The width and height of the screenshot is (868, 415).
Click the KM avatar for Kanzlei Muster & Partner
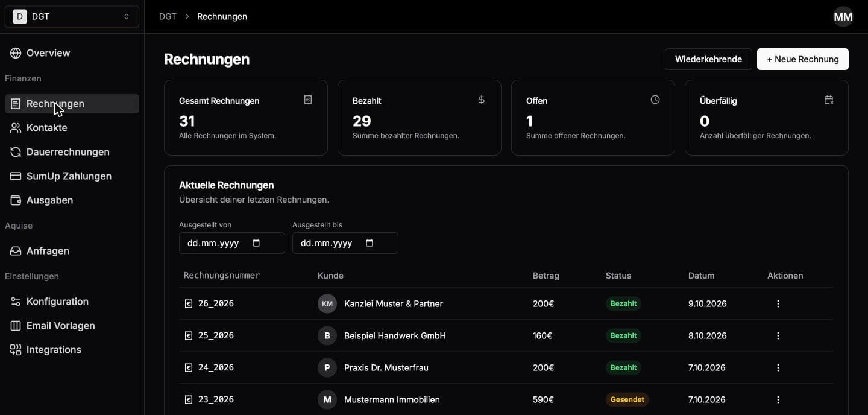click(x=327, y=303)
